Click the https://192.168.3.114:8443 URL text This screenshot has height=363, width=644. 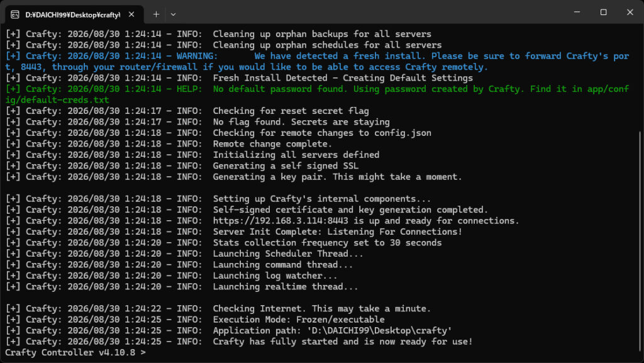(x=280, y=221)
